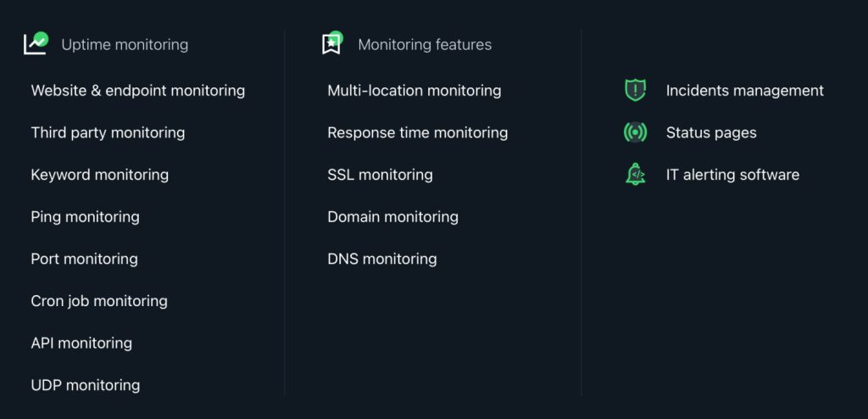Click the Incidents management shield icon

(635, 90)
